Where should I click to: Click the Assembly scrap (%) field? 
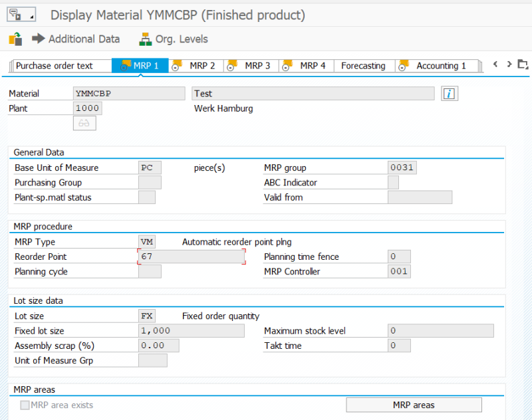click(x=159, y=346)
